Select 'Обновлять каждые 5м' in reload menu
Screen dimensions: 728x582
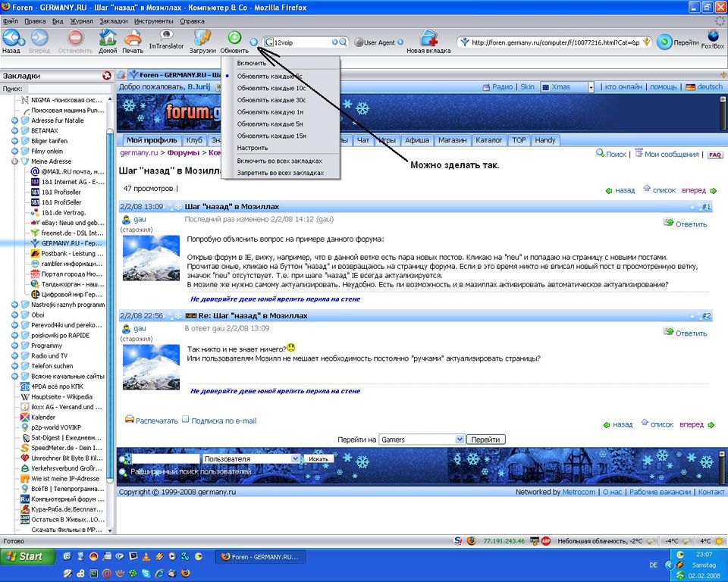click(x=280, y=124)
